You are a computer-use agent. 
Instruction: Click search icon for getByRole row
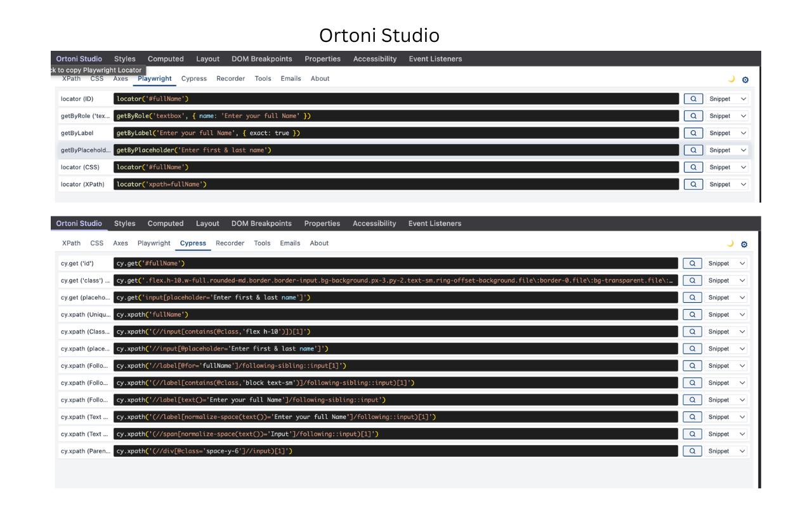pos(693,116)
